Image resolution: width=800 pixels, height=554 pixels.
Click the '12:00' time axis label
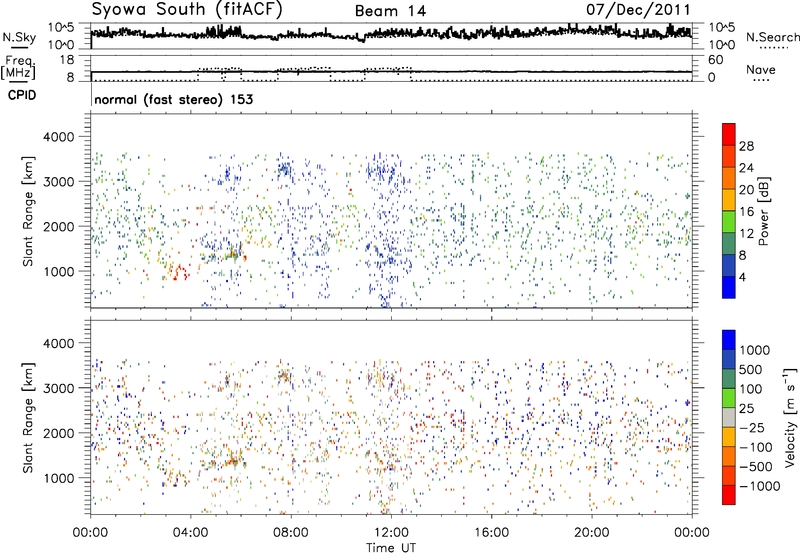pyautogui.click(x=391, y=533)
